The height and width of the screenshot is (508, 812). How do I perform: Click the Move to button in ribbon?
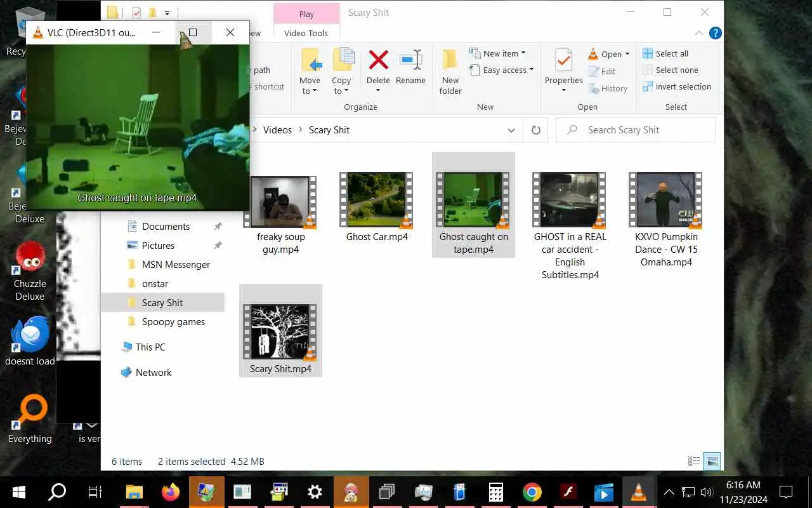coord(310,72)
